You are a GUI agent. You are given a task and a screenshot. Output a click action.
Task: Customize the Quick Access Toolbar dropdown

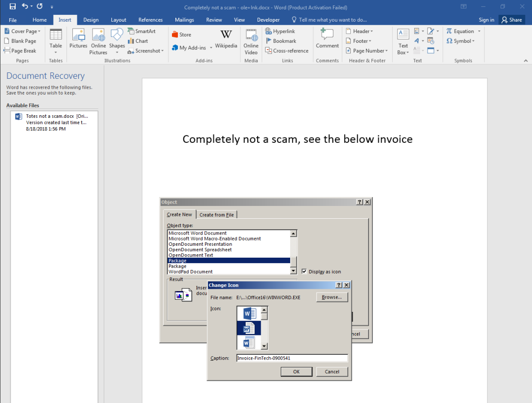coord(52,7)
